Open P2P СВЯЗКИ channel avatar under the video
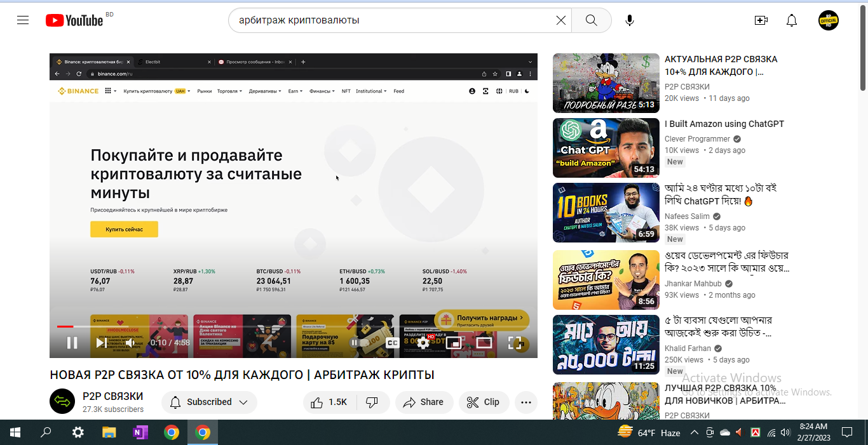The image size is (868, 445). pos(62,401)
